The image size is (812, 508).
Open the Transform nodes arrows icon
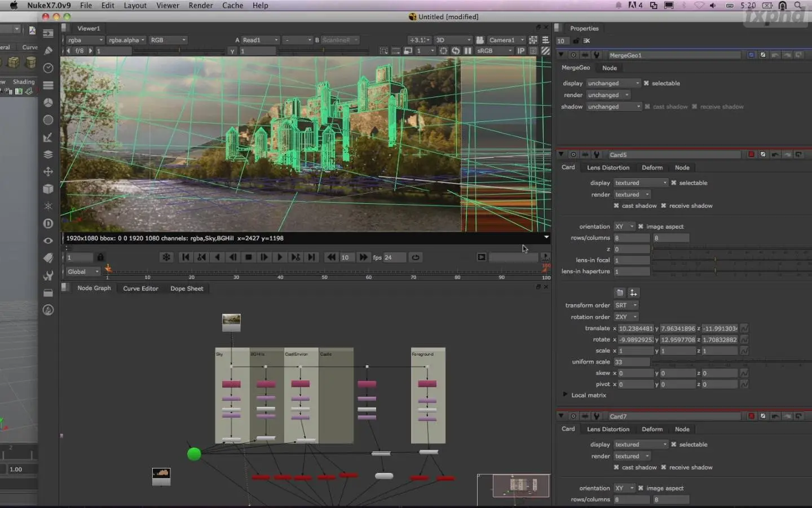point(48,172)
